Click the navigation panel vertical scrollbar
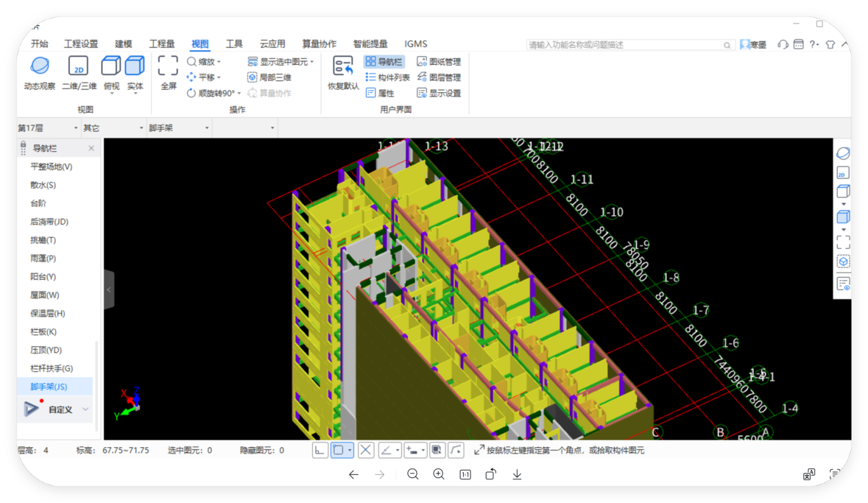The image size is (868, 503). coord(97,386)
